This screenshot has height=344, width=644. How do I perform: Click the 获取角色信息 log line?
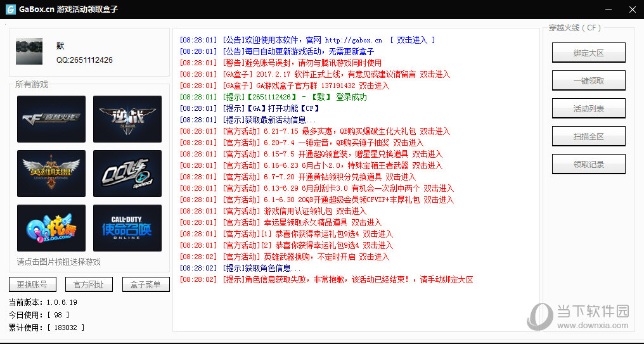(x=240, y=269)
